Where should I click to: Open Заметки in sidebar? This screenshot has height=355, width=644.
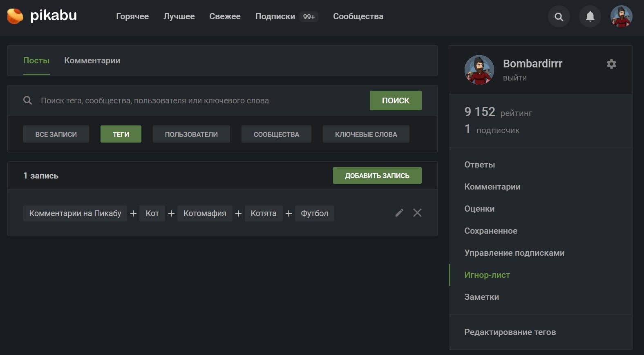click(x=482, y=297)
